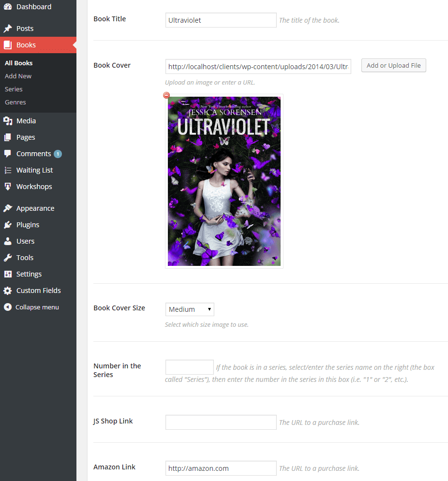The width and height of the screenshot is (448, 481).
Task: Open Media via its sidebar icon
Action: [x=8, y=121]
